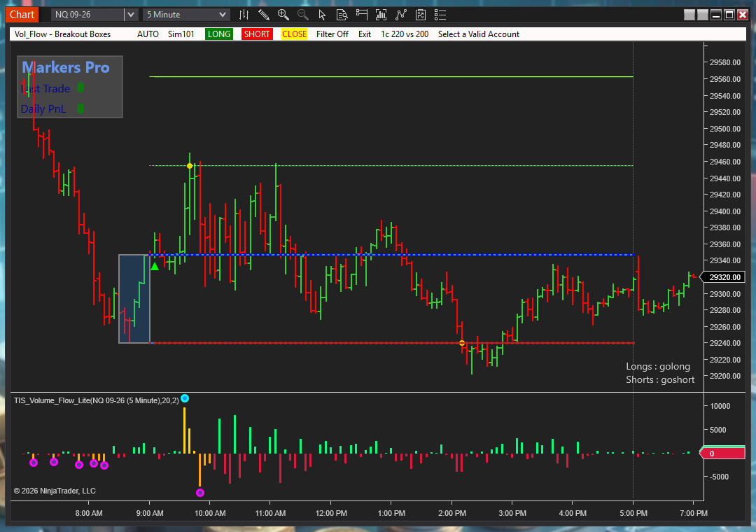Click the yellow CLOSE button
The width and height of the screenshot is (756, 532).
[294, 34]
